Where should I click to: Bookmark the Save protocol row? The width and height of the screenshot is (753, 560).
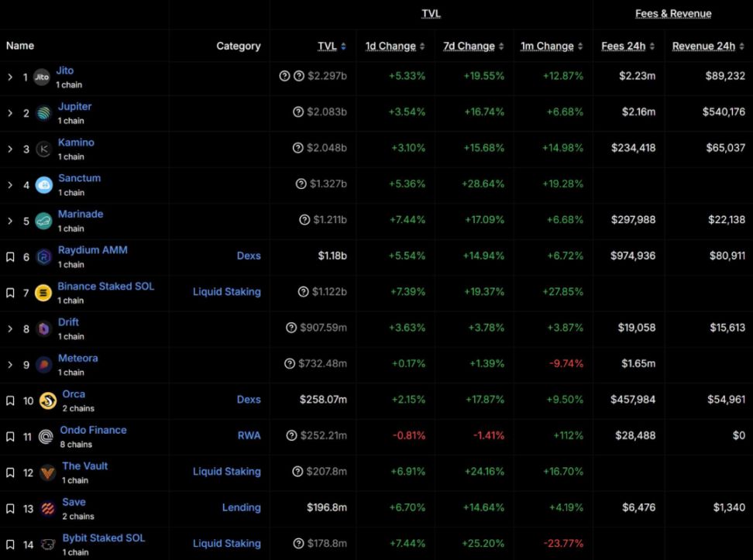[x=10, y=509]
